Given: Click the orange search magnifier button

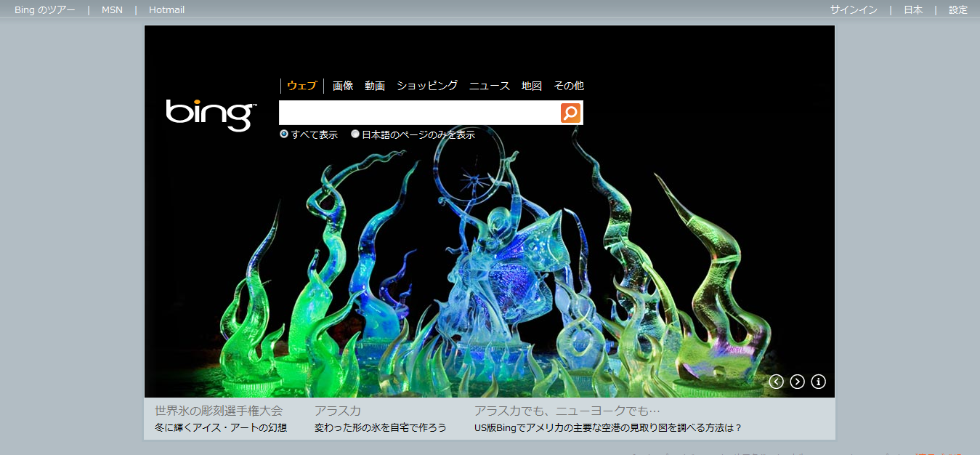Looking at the screenshot, I should coord(570,113).
